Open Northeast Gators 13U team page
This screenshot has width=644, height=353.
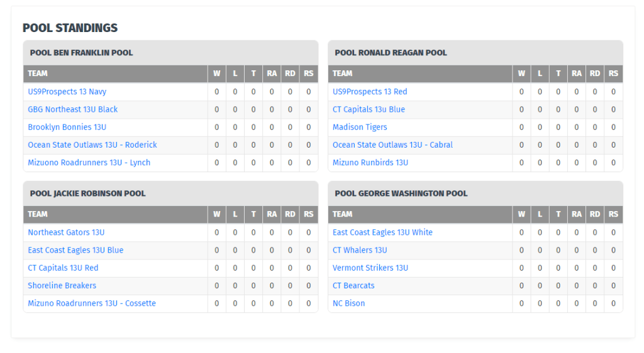coord(66,232)
